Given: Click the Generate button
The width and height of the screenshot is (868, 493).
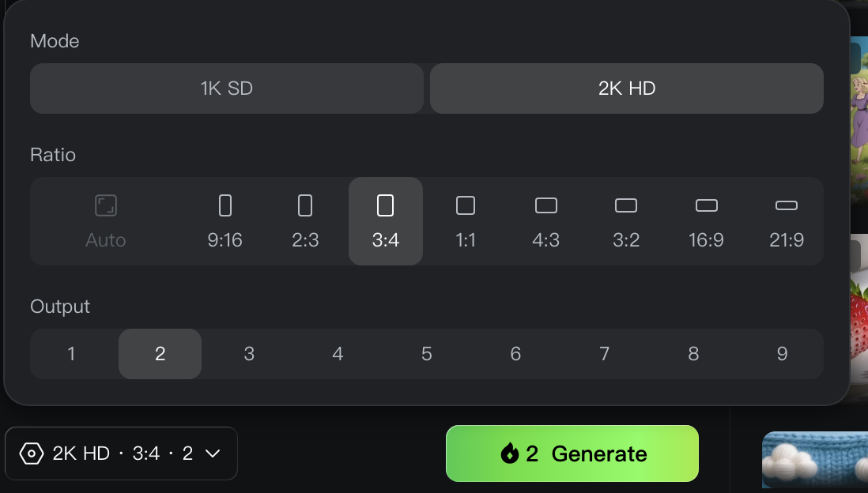Looking at the screenshot, I should (x=572, y=453).
